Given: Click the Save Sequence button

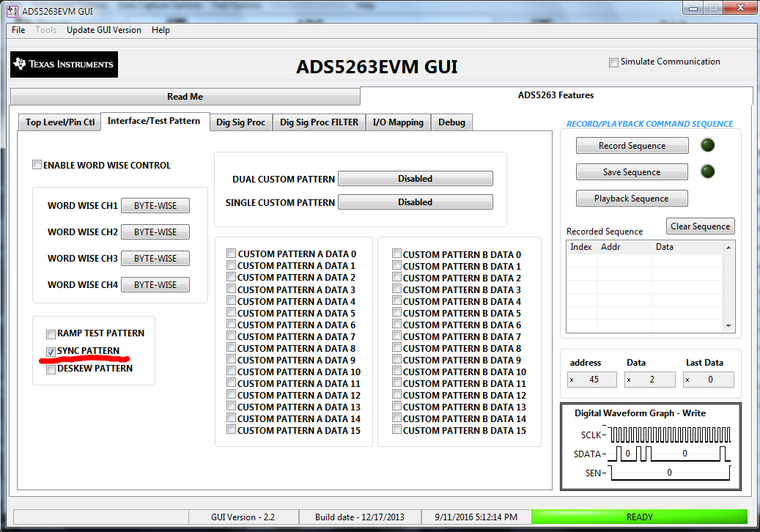Looking at the screenshot, I should tap(632, 172).
